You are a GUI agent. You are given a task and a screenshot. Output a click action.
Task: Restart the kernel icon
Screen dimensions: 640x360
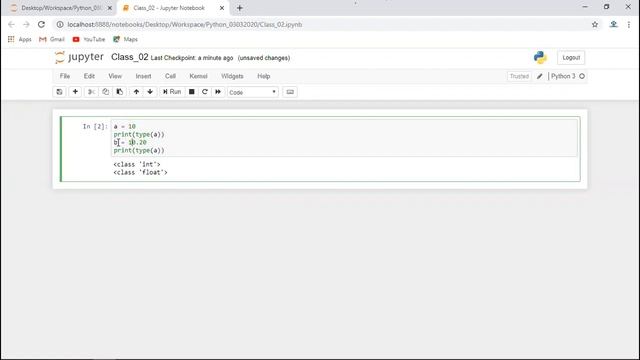205,92
